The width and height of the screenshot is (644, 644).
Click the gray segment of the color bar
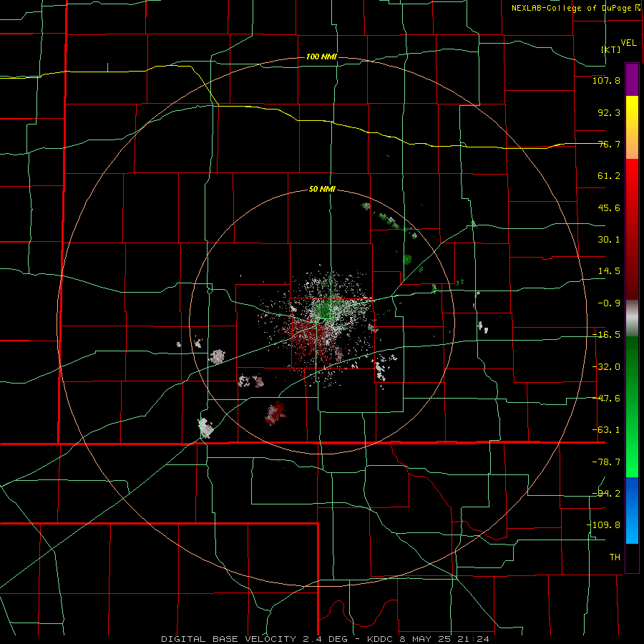point(632,318)
